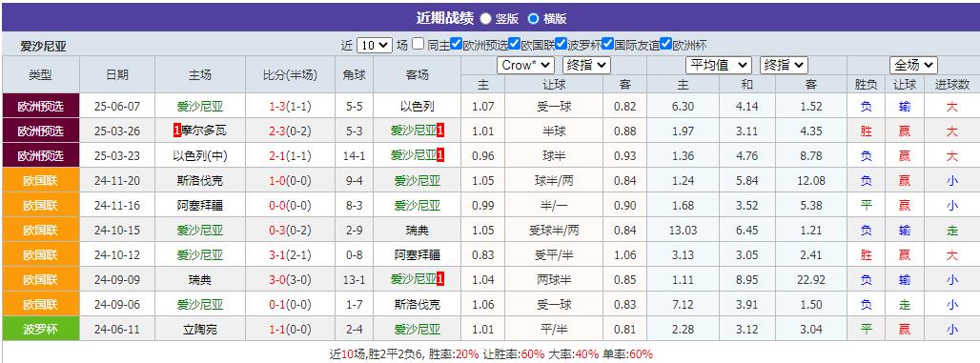Open the 立陶宛 team link
This screenshot has width=980, height=363.
(200, 330)
